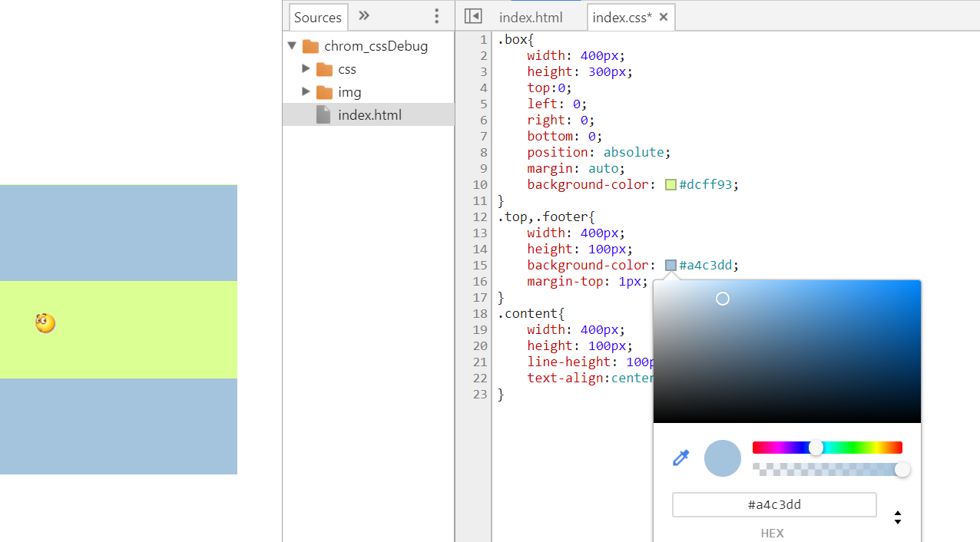Screen dimensions: 980x542
Task: Click the 'position: absolute' code line
Action: (x=599, y=152)
